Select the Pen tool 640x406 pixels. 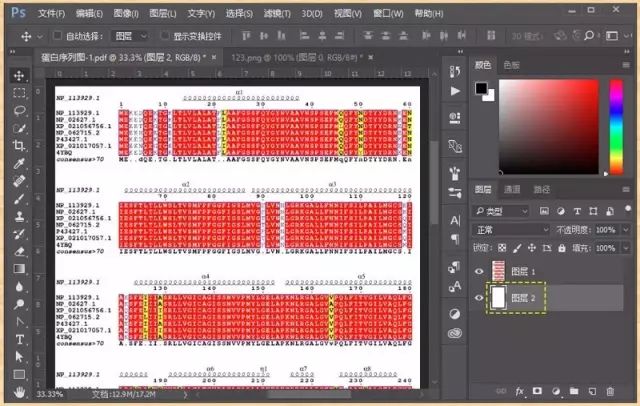pos(19,322)
